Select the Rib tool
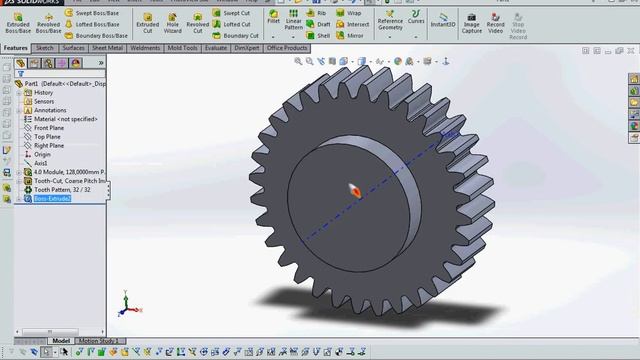640x360 pixels. pyautogui.click(x=316, y=13)
